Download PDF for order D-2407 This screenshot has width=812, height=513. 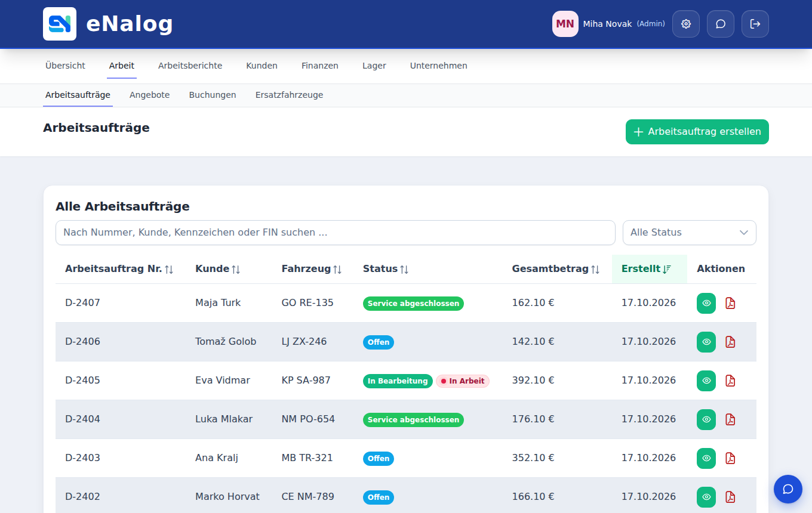click(x=730, y=303)
